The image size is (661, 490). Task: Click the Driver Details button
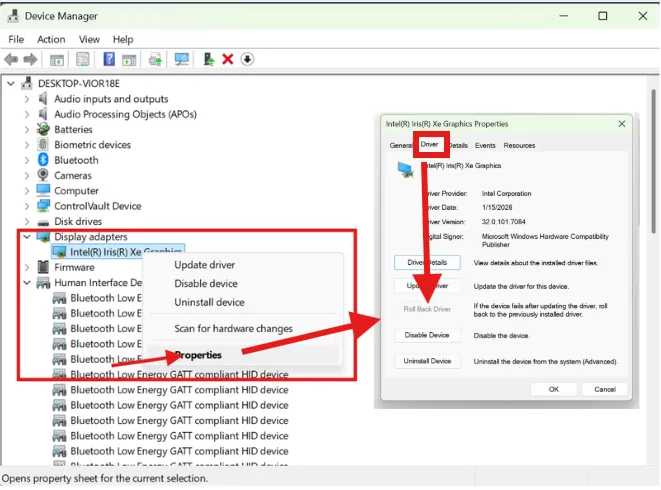[427, 262]
